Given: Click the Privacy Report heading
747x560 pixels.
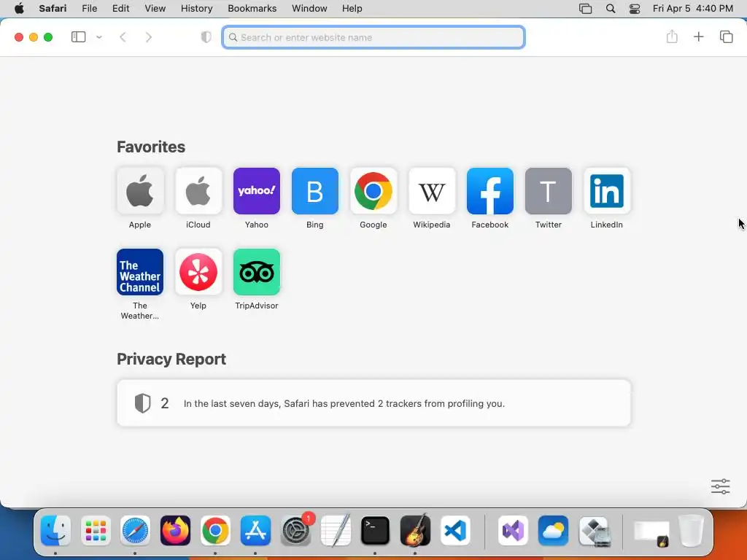Looking at the screenshot, I should pyautogui.click(x=171, y=359).
